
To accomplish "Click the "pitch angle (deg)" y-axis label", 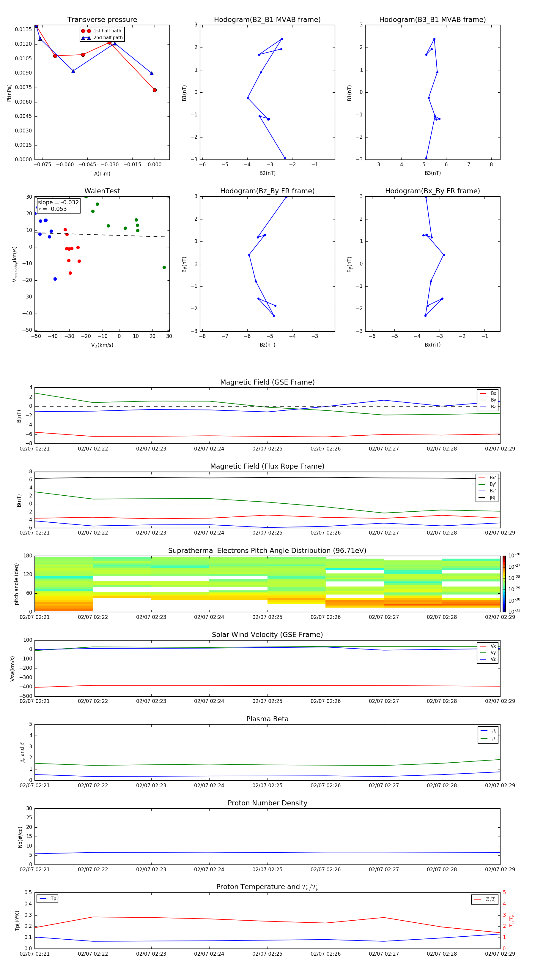I will click(16, 584).
